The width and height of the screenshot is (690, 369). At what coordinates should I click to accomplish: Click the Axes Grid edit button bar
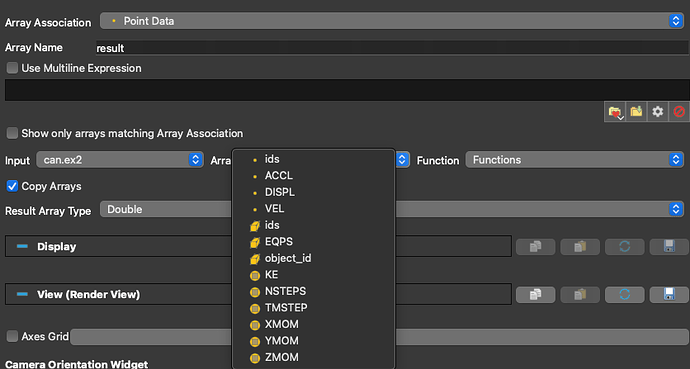pos(379,337)
